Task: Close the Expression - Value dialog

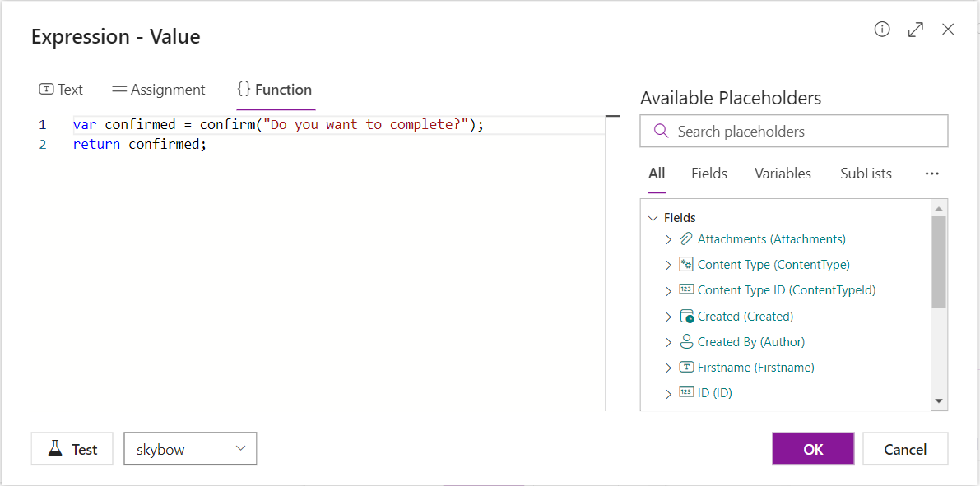Action: pos(948,30)
